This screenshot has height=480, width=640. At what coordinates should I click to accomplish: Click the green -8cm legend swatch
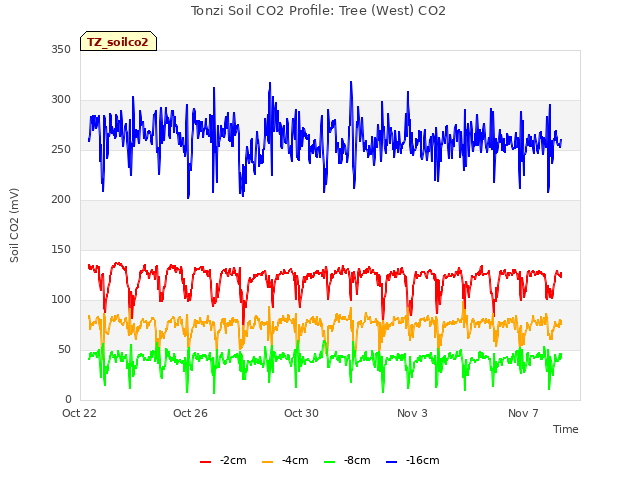pos(329,462)
